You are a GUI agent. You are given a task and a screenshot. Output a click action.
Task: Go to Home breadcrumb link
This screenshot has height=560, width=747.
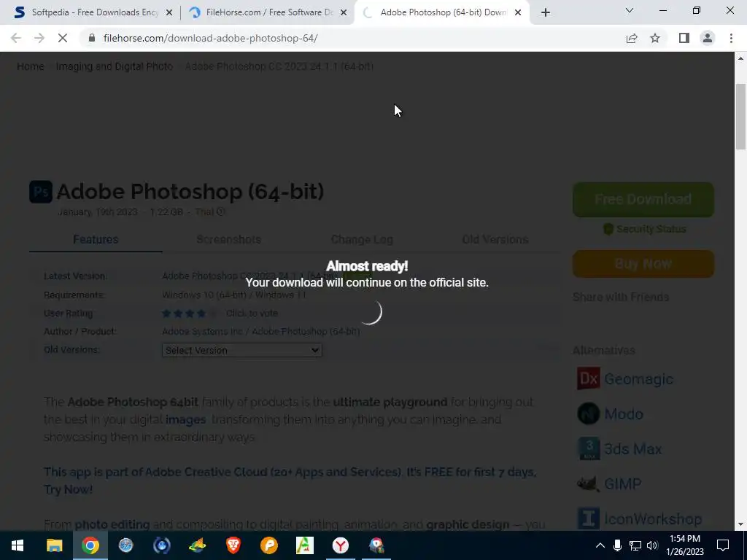[x=31, y=66]
